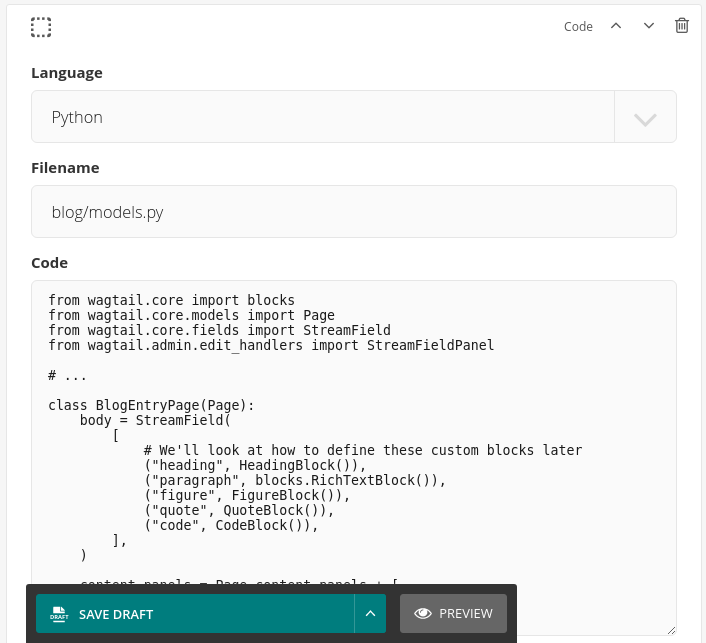Move the Code block up
Screen dimensions: 706x643
click(616, 26)
